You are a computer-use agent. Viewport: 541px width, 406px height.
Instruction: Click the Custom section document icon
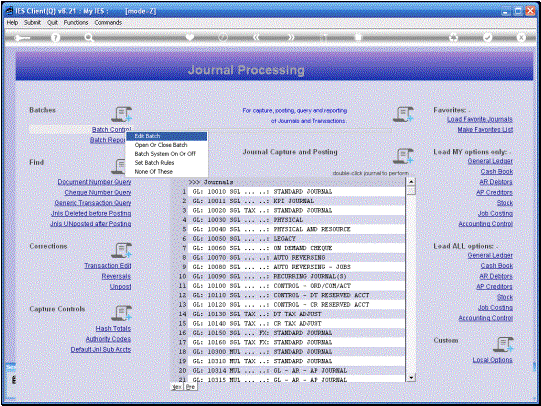[503, 344]
